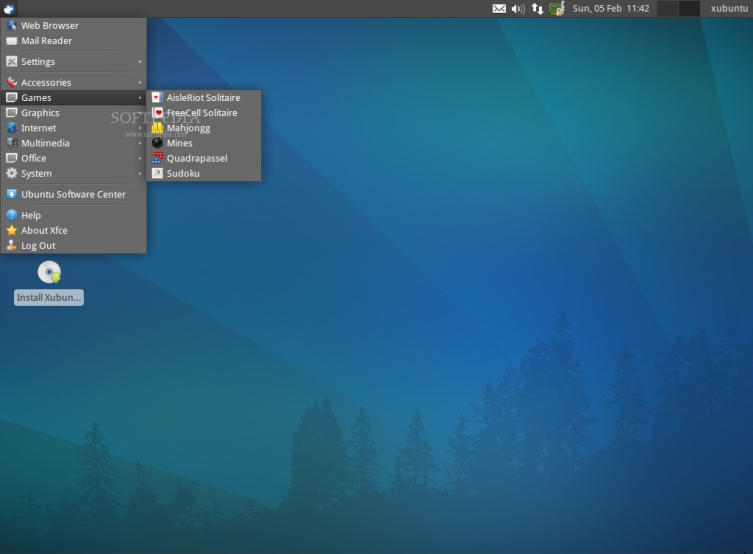Screen dimensions: 753x554
Task: Switch to the second workspace in pager
Action: coord(689,9)
